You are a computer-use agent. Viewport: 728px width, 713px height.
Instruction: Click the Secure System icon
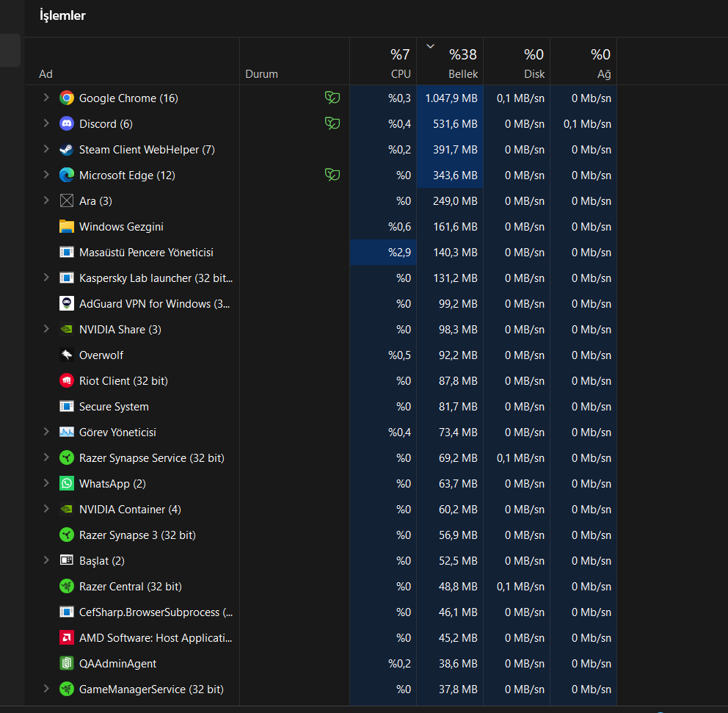click(67, 407)
